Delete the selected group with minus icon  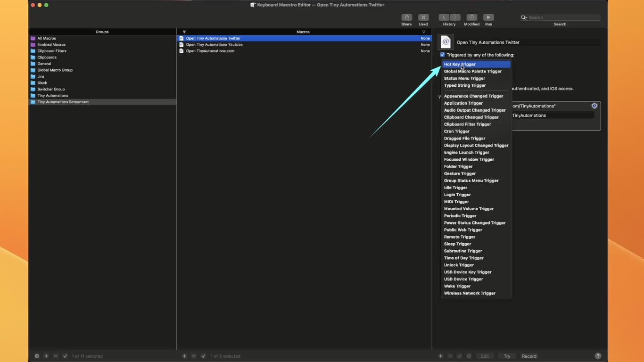tap(56, 356)
